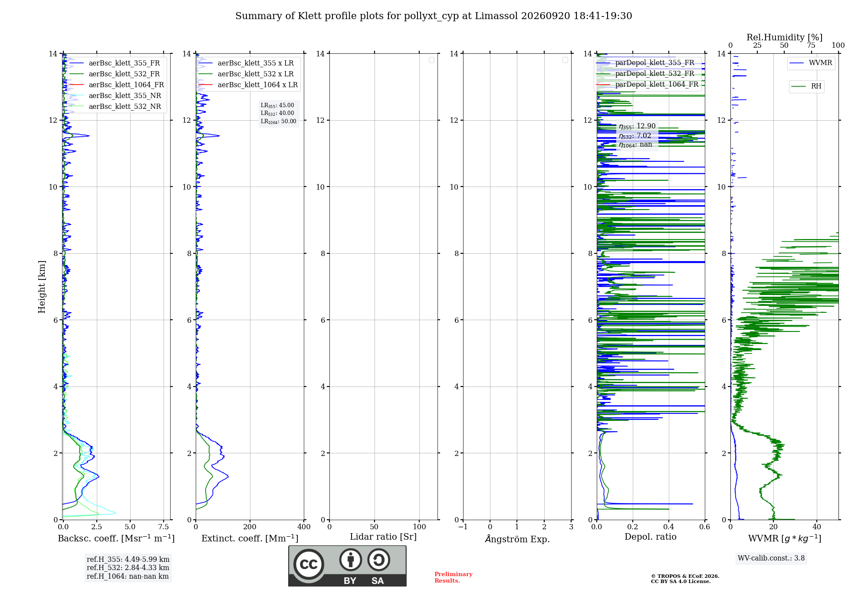This screenshot has width=868, height=590.
Task: Click the η355: 12.90 annotation
Action: pyautogui.click(x=637, y=126)
